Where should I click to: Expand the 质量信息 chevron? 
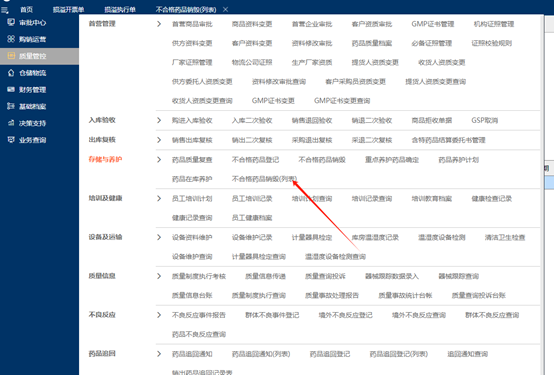[x=159, y=276]
